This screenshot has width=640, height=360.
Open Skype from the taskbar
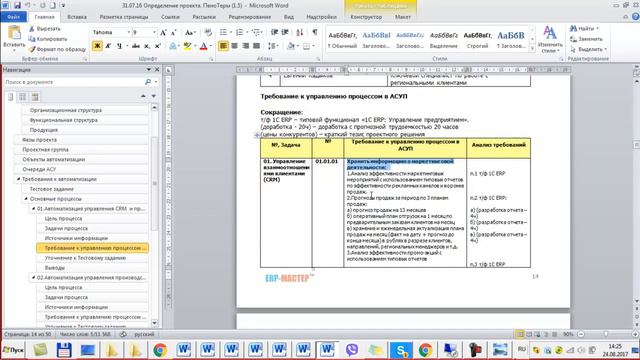401,350
